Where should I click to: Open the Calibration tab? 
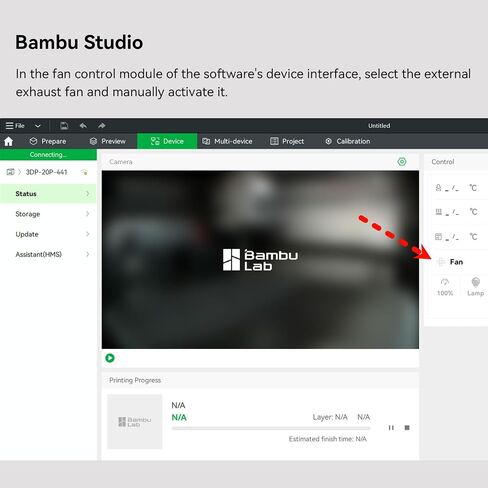click(x=347, y=141)
